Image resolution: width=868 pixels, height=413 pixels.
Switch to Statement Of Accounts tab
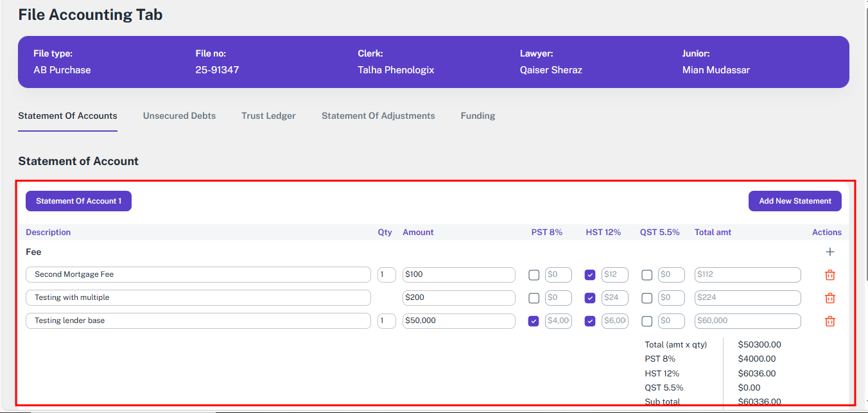click(x=67, y=116)
